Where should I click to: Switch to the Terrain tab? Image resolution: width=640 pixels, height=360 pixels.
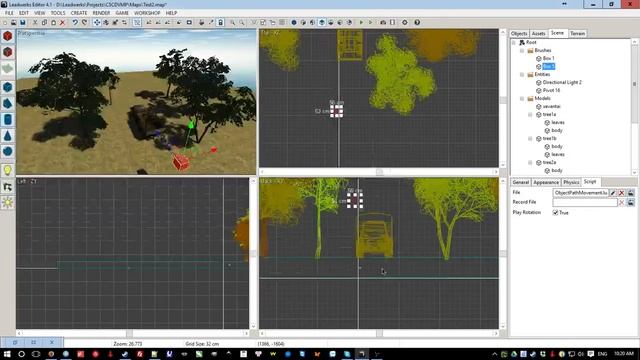577,33
